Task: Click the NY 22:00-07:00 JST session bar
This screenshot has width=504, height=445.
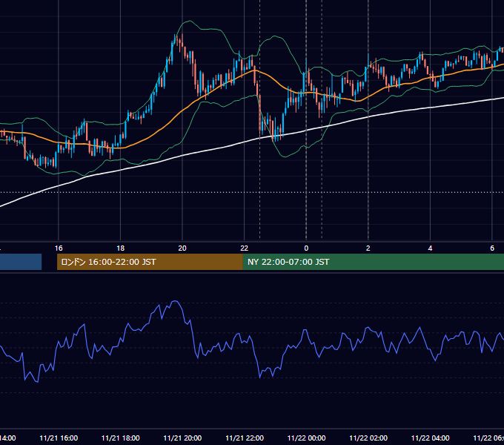Action: 373,262
